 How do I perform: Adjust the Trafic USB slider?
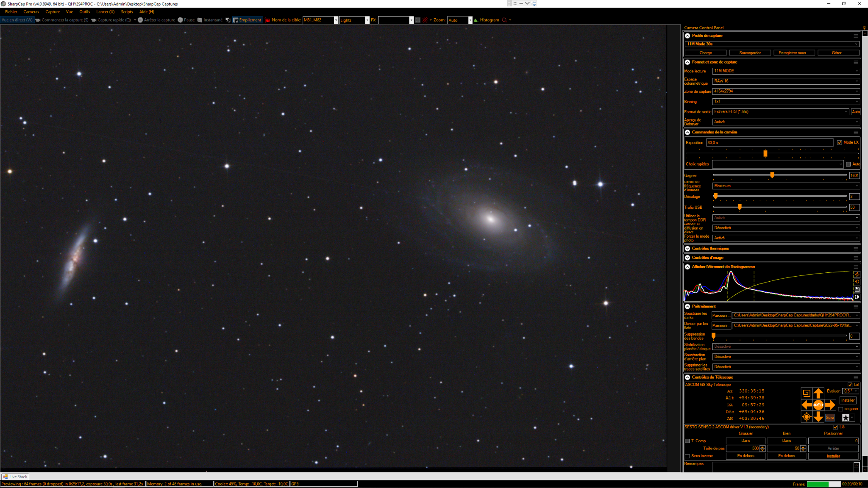(740, 207)
